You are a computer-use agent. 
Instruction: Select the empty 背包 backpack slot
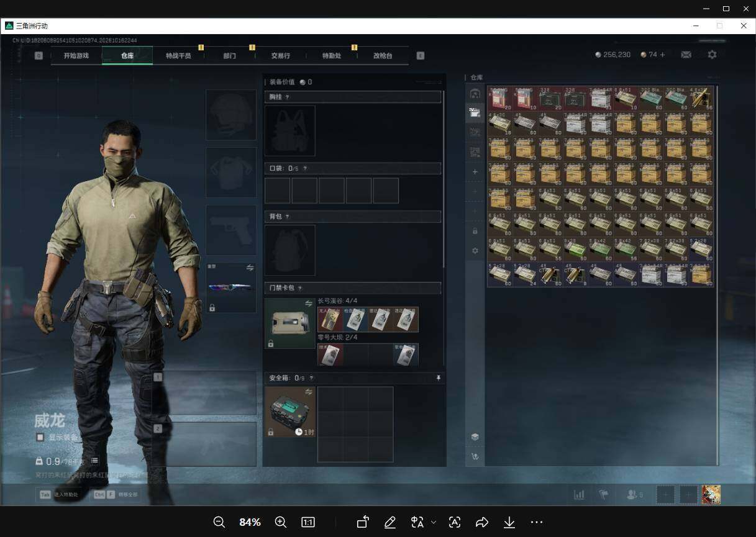click(x=290, y=250)
